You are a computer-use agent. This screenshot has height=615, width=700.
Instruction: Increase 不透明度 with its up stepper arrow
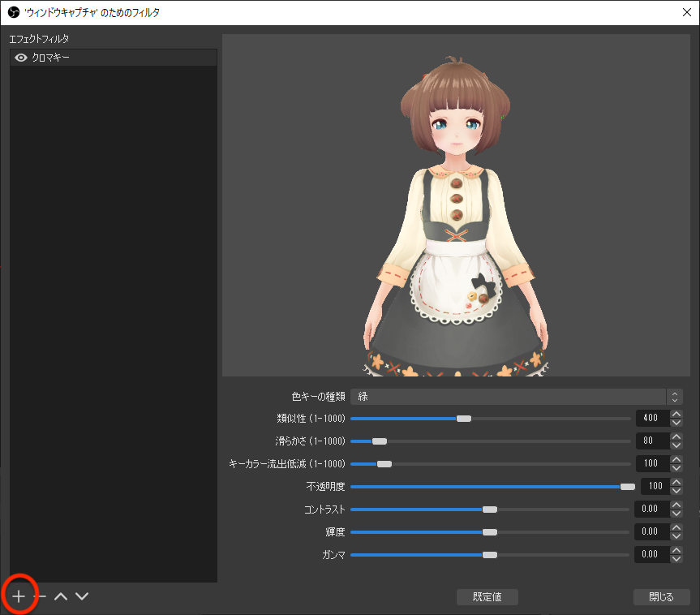tap(676, 482)
